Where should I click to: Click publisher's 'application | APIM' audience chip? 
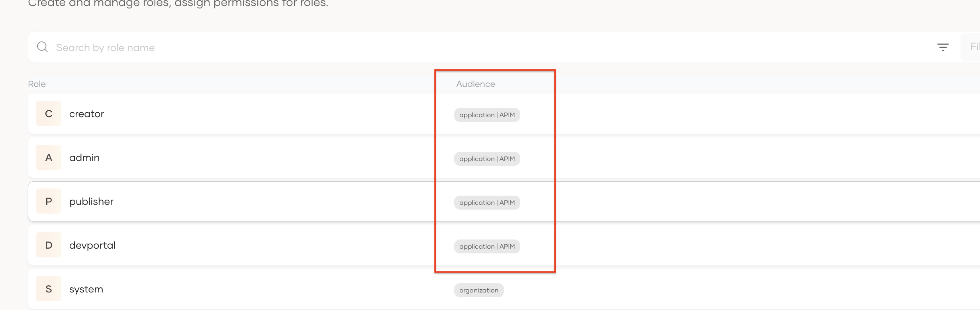point(487,203)
